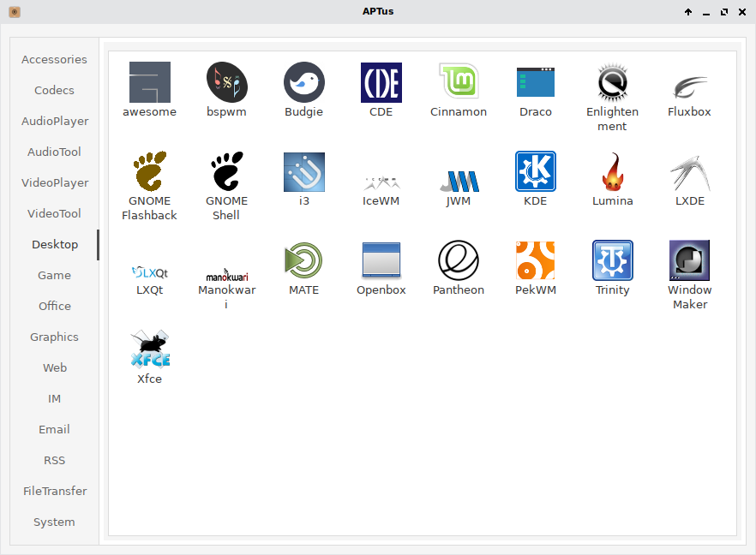Choose the Budgie desktop icon
Viewport: 756px width, 555px height.
tap(303, 82)
